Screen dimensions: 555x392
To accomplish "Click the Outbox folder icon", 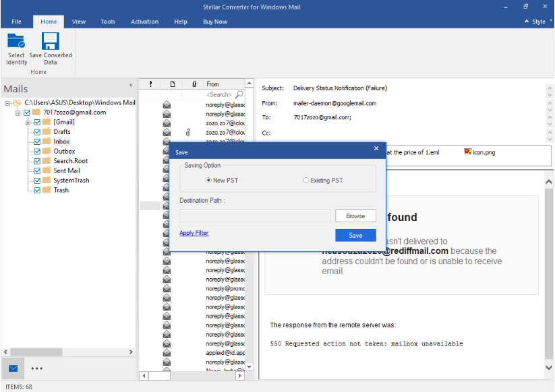I will click(47, 151).
